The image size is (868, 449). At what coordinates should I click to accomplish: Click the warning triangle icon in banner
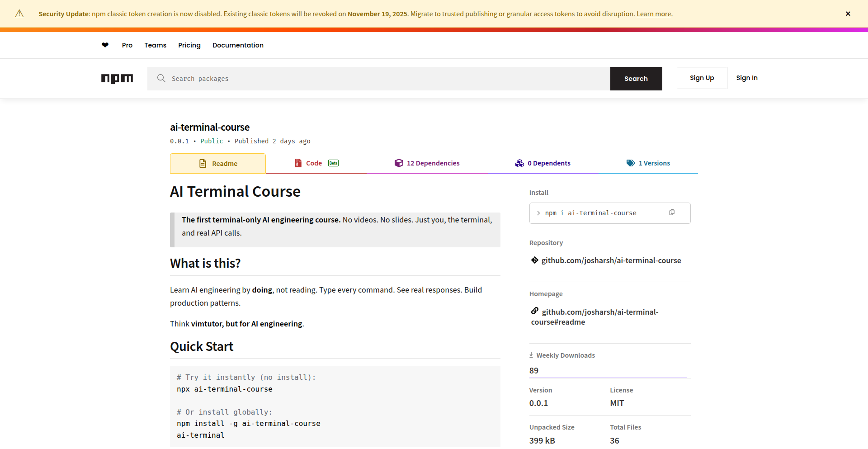pos(19,14)
